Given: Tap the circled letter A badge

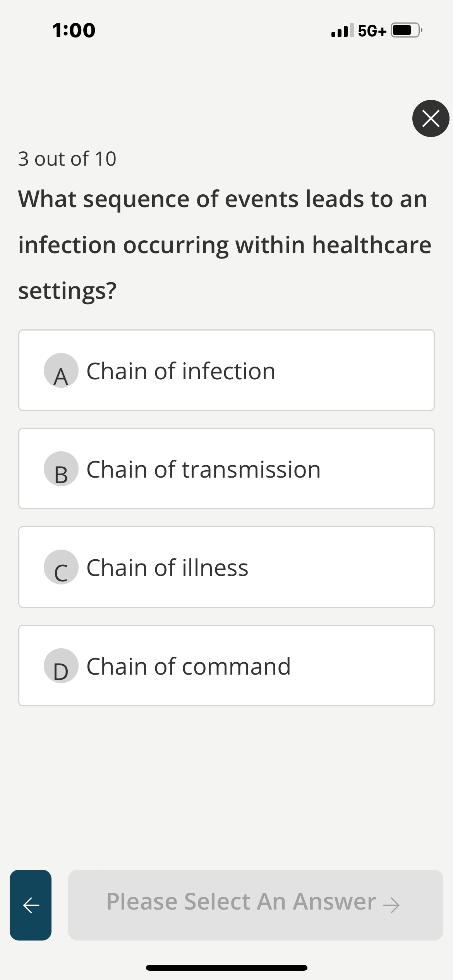Looking at the screenshot, I should tap(61, 372).
